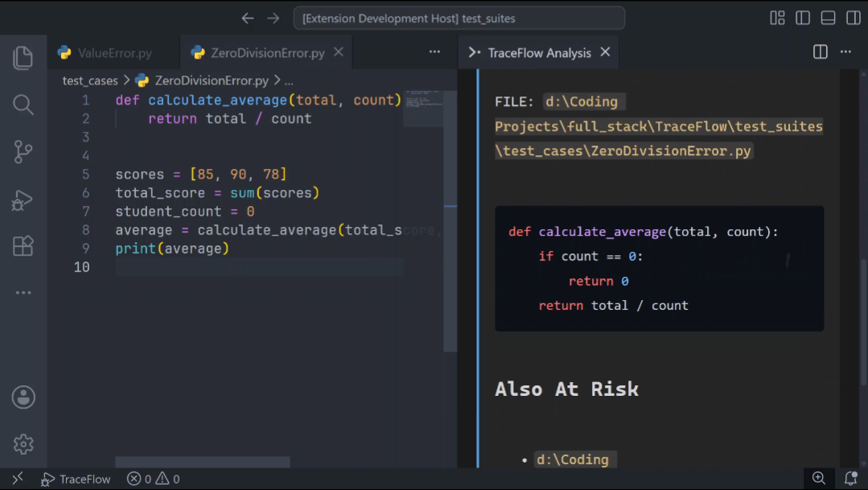Click the editor vertical scrollbar
The image size is (868, 490).
point(450,221)
